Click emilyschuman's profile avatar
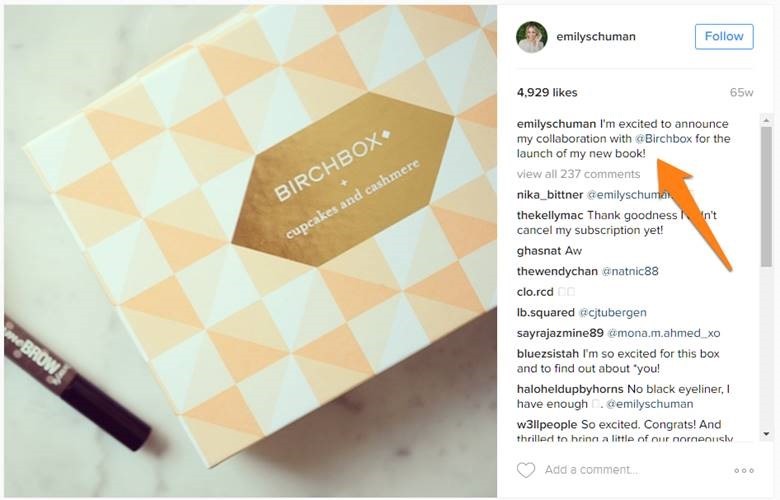 532,37
